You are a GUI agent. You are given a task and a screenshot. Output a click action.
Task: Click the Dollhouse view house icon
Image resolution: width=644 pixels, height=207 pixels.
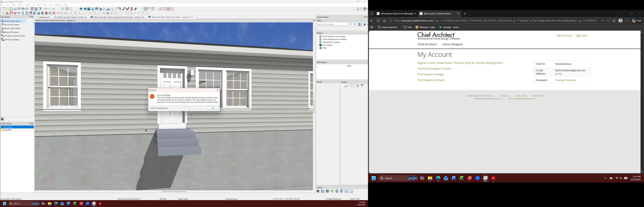(x=108, y=9)
